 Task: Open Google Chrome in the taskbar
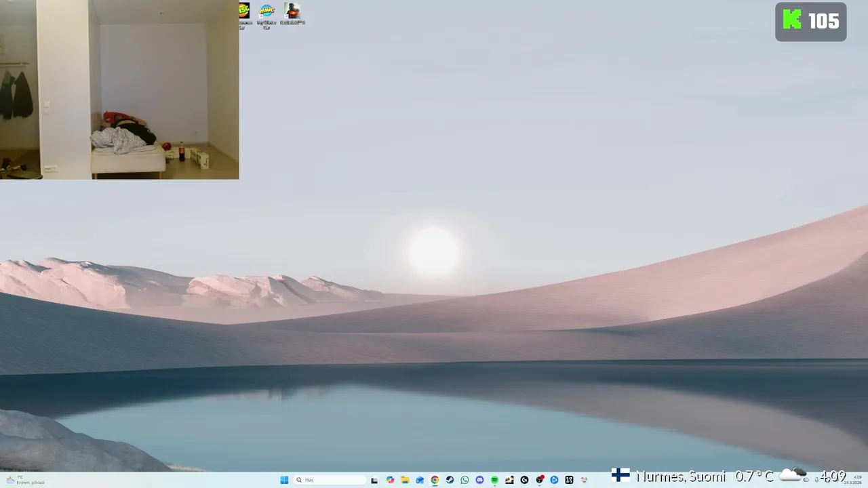click(x=435, y=480)
